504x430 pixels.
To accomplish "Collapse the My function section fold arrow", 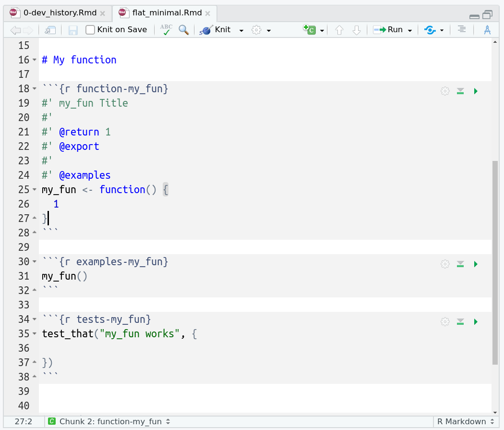I will pos(35,60).
